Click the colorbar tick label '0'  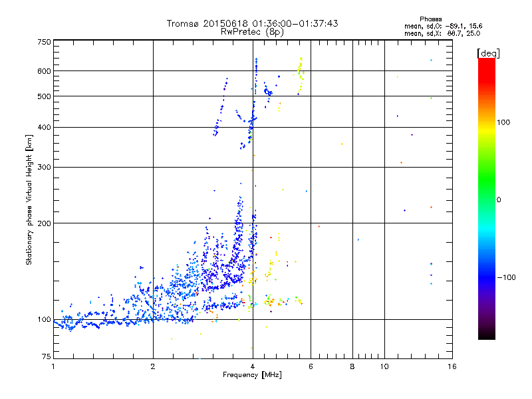click(x=499, y=199)
